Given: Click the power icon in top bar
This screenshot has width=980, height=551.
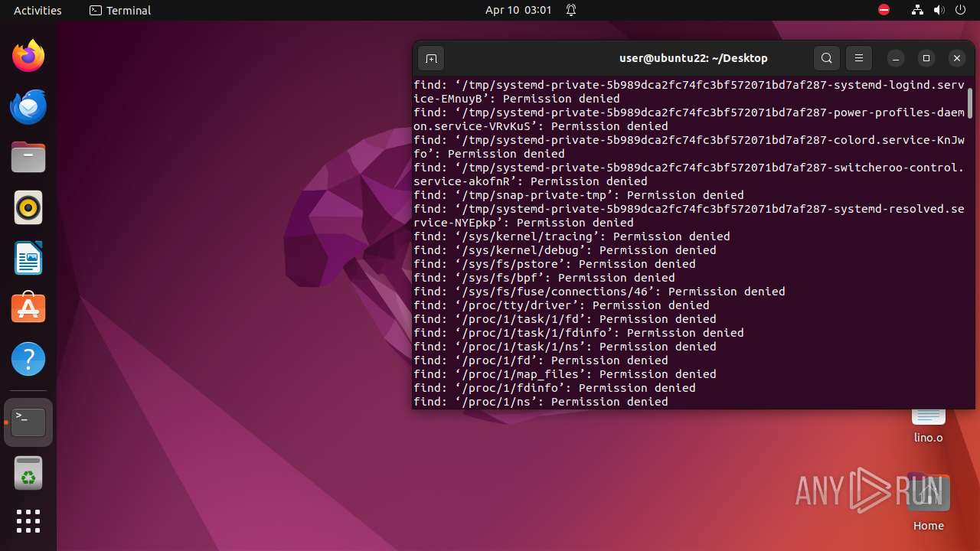Looking at the screenshot, I should pyautogui.click(x=960, y=10).
